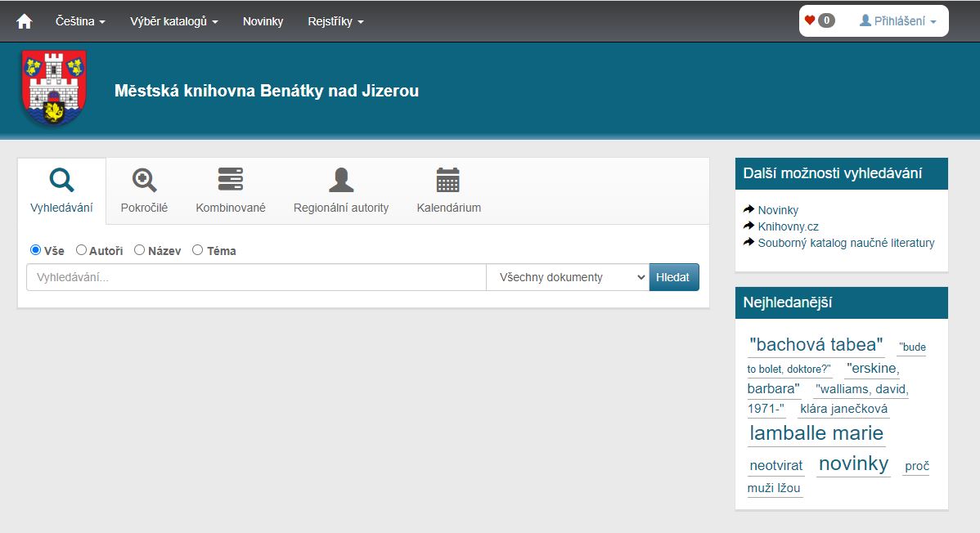Expand the Čeština language dropdown

(x=80, y=21)
